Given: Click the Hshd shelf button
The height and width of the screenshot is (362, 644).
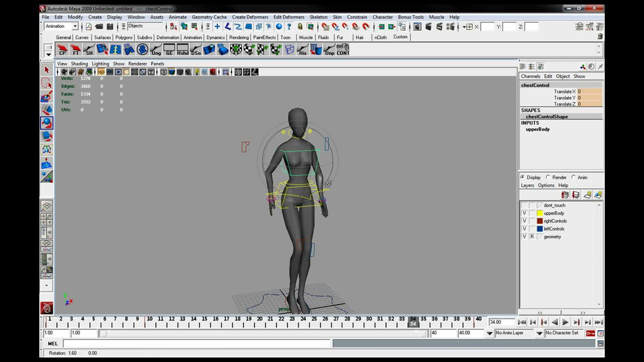Looking at the screenshot, I should (x=183, y=49).
